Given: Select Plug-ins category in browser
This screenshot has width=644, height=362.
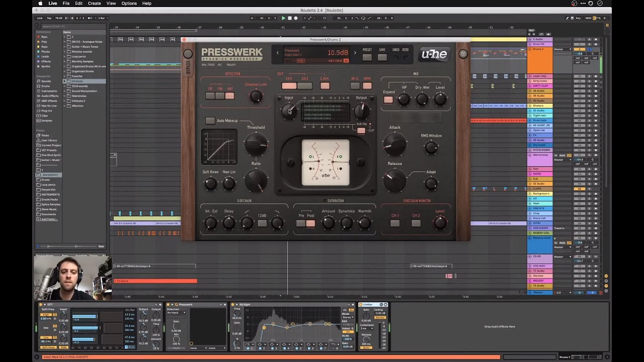Looking at the screenshot, I should tap(46, 111).
